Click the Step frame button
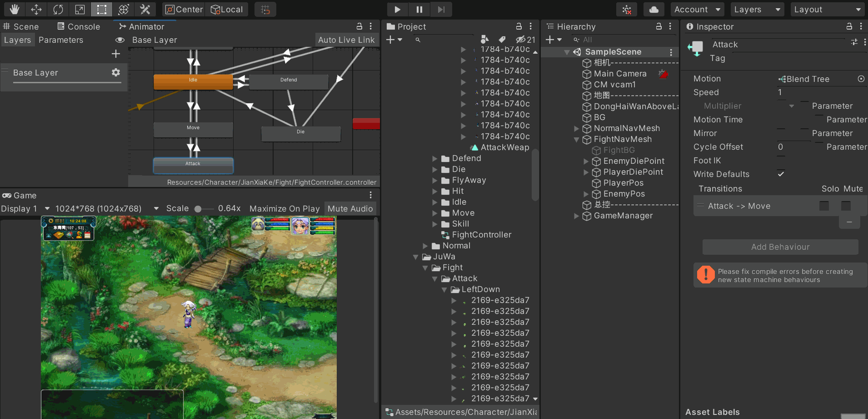The image size is (868, 419). tap(441, 9)
